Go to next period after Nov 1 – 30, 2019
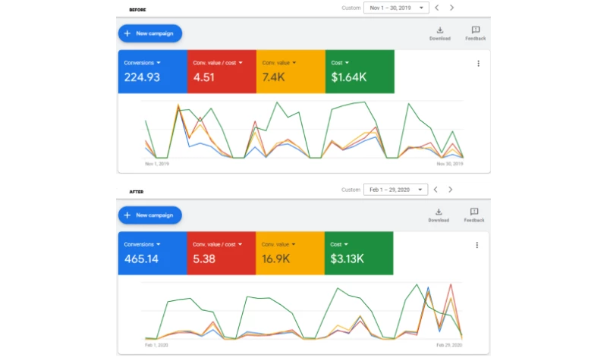The height and width of the screenshot is (364, 607). tap(451, 8)
